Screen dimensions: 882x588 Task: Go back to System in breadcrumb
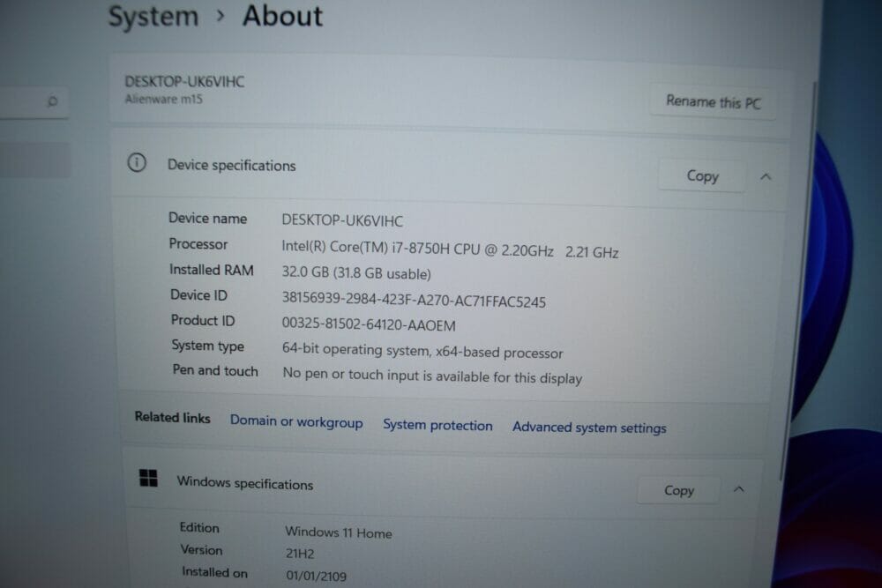point(153,16)
